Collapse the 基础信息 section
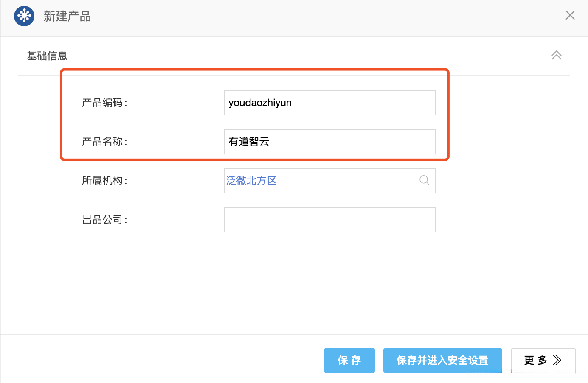Viewport: 588px width, 383px height. click(x=556, y=56)
